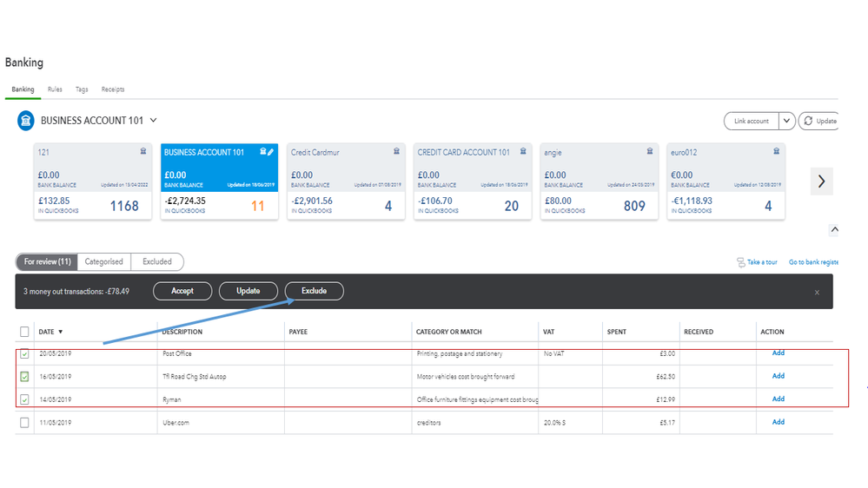Open the Take a tour link

pyautogui.click(x=762, y=262)
